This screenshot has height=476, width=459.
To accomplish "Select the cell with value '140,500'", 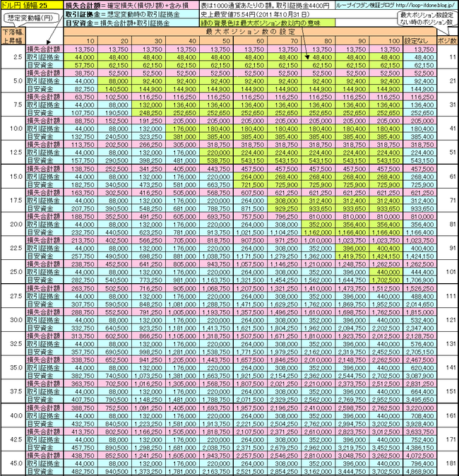I will [114, 89].
